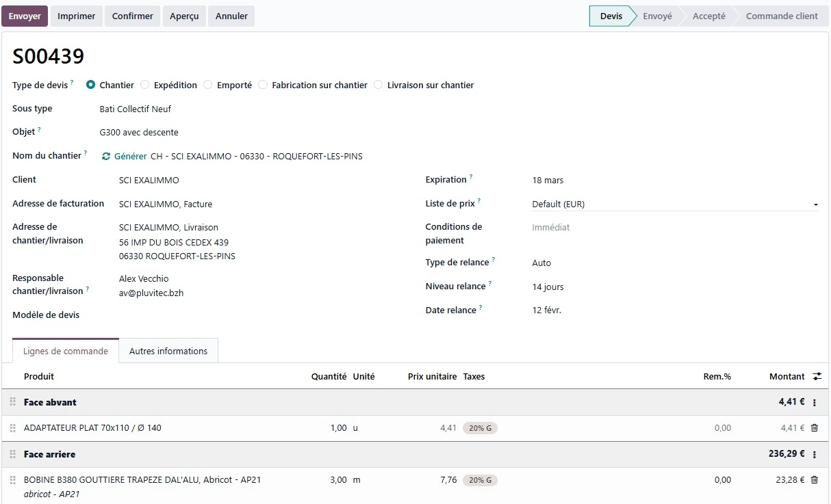Open the kebab menu on Face arriere section
Viewport: 831px width, 504px height.
pyautogui.click(x=814, y=454)
